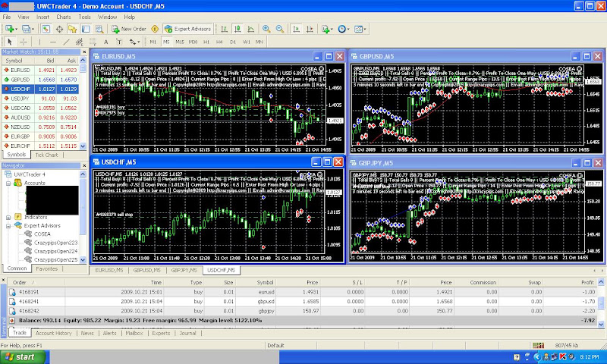This screenshot has width=607, height=364.
Task: Select the Fibonacci retracement tool
Action: 93,42
